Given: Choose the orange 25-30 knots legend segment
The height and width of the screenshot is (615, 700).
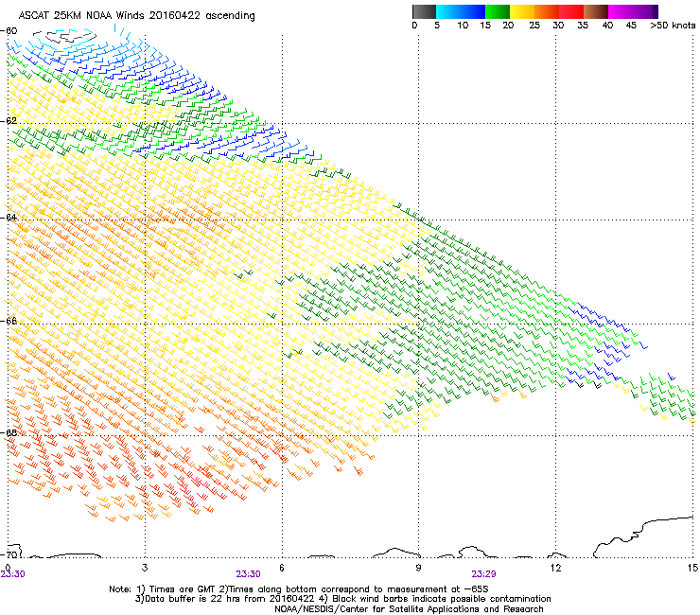Looking at the screenshot, I should [x=547, y=11].
